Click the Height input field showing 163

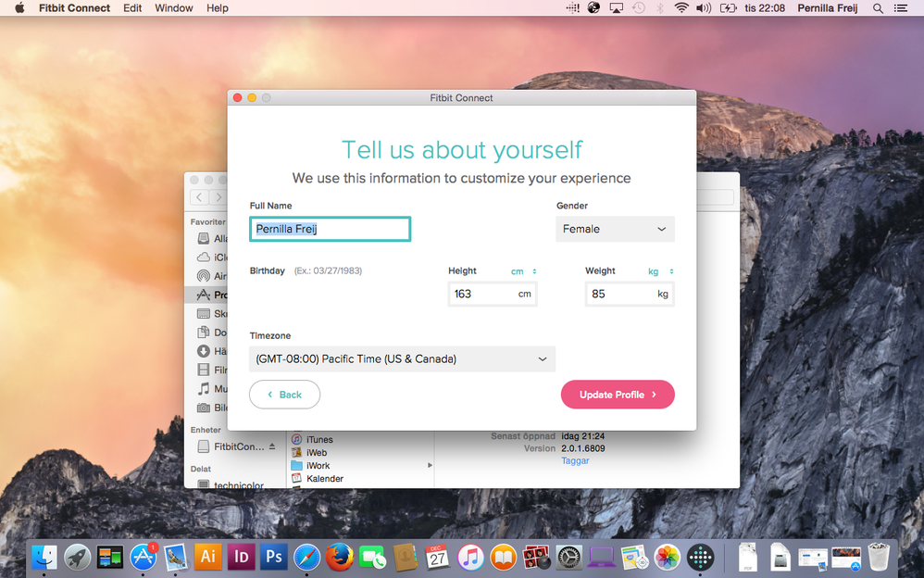pyautogui.click(x=493, y=294)
